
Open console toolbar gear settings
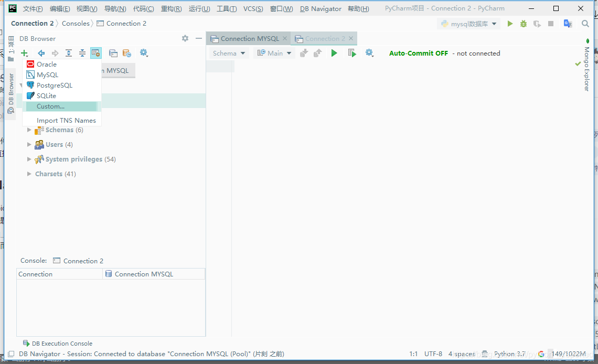tap(369, 53)
